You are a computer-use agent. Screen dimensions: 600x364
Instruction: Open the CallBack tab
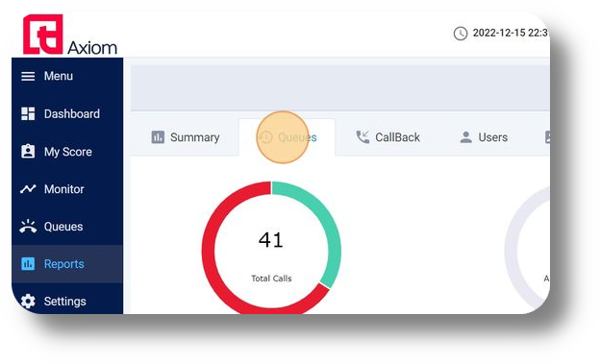tap(387, 137)
